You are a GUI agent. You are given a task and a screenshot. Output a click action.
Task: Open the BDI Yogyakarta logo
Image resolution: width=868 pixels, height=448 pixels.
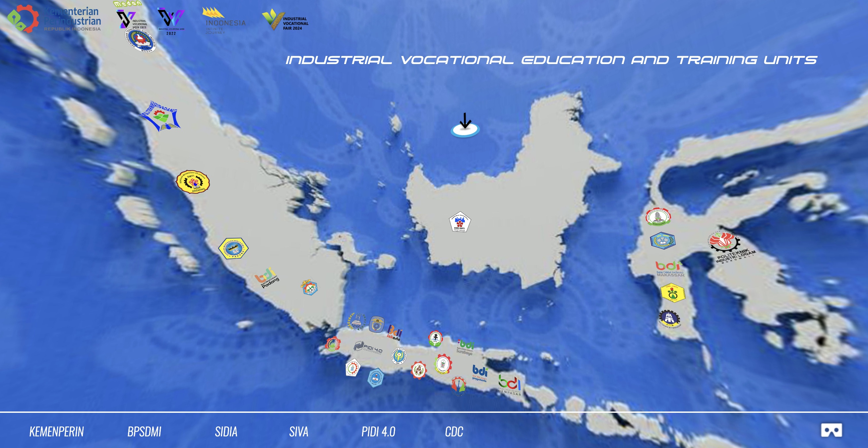click(x=479, y=373)
